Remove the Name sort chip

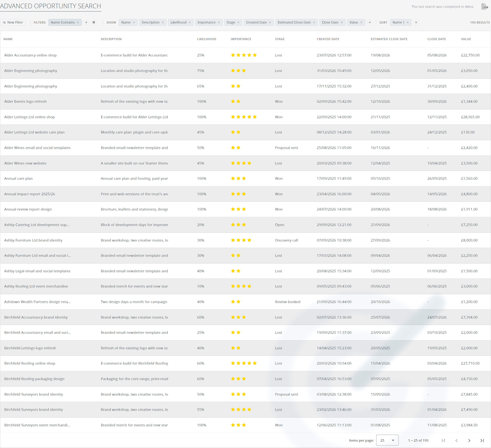[408, 22]
